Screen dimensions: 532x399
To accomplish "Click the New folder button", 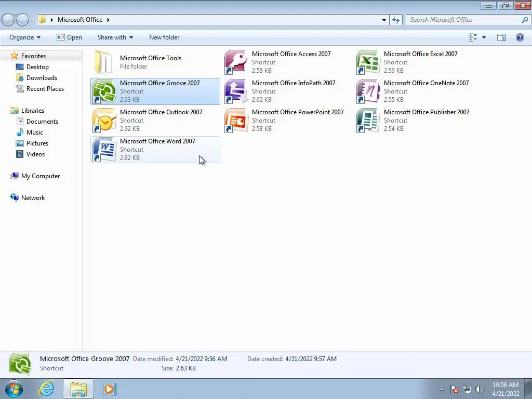I will [x=164, y=37].
